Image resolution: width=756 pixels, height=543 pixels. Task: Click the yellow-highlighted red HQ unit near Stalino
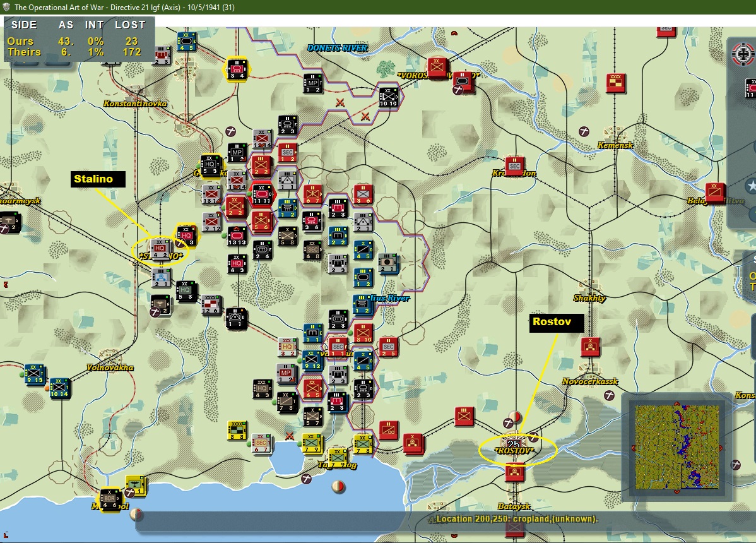click(187, 236)
